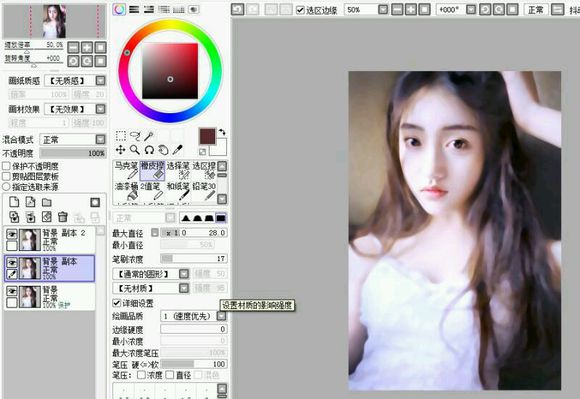
Task: Select the move layer tool
Action: point(121,150)
